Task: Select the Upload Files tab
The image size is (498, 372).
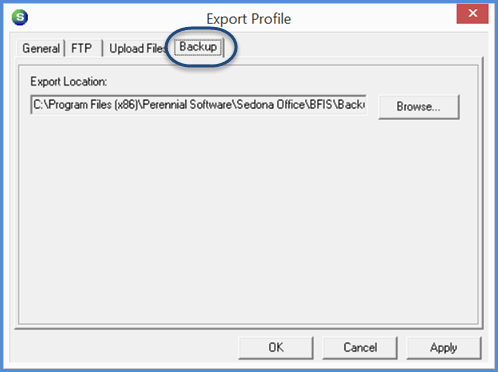Action: tap(137, 49)
